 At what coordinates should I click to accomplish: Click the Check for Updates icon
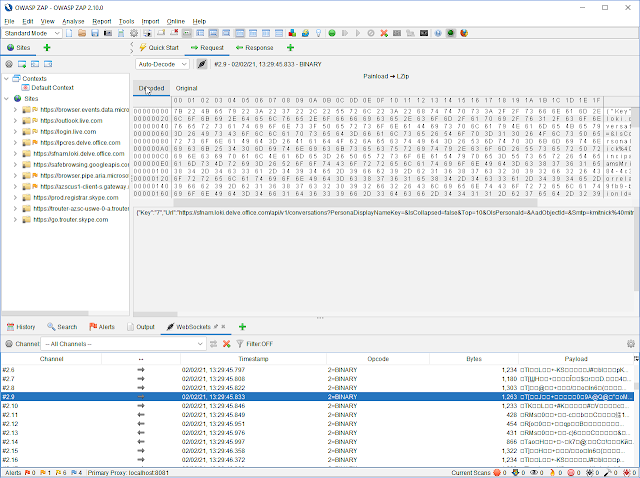(x=305, y=33)
